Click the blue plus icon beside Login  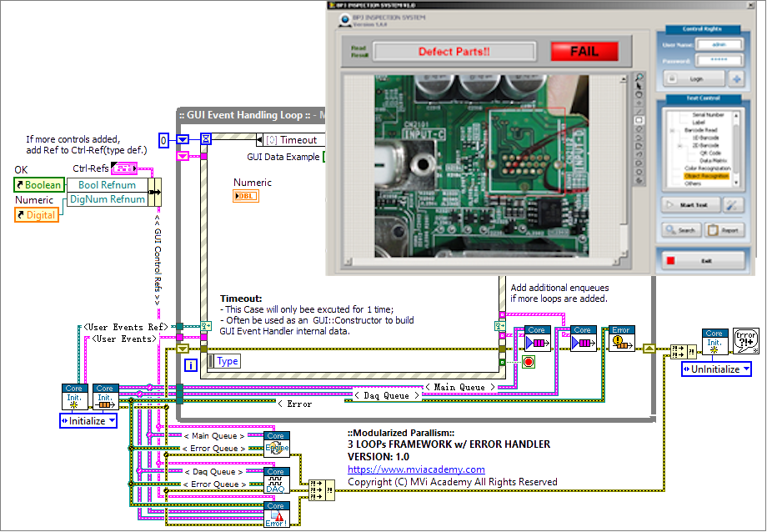pyautogui.click(x=736, y=78)
